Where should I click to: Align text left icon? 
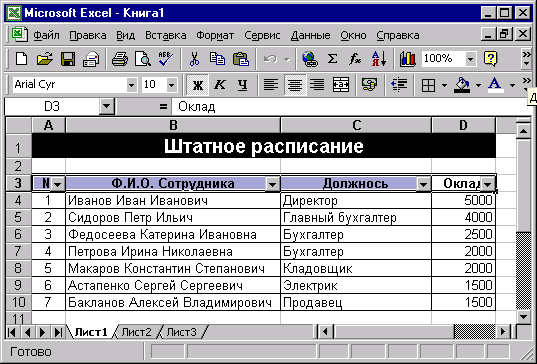[x=271, y=84]
